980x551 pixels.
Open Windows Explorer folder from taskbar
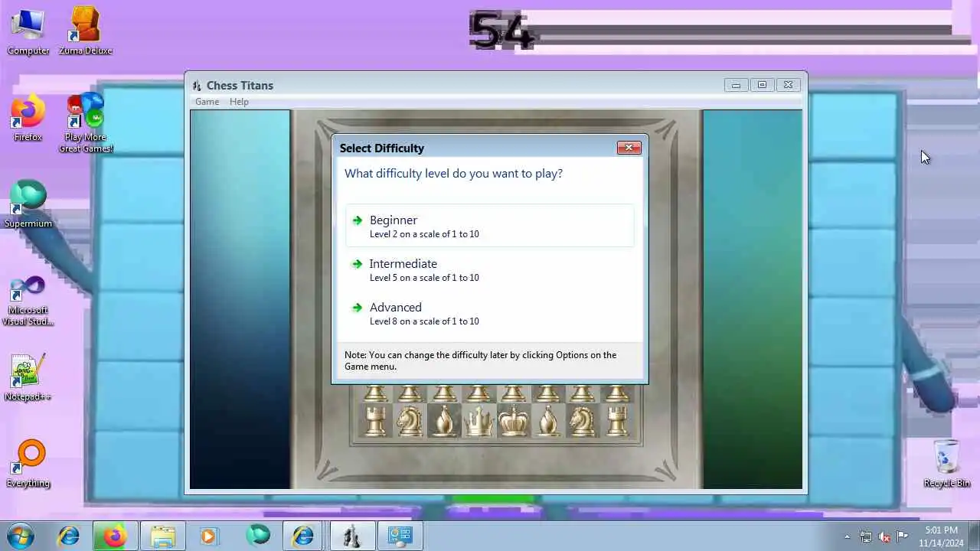[x=162, y=536]
